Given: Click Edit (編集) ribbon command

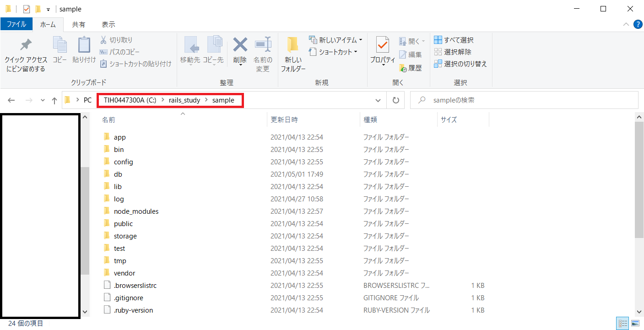Looking at the screenshot, I should click(x=411, y=54).
